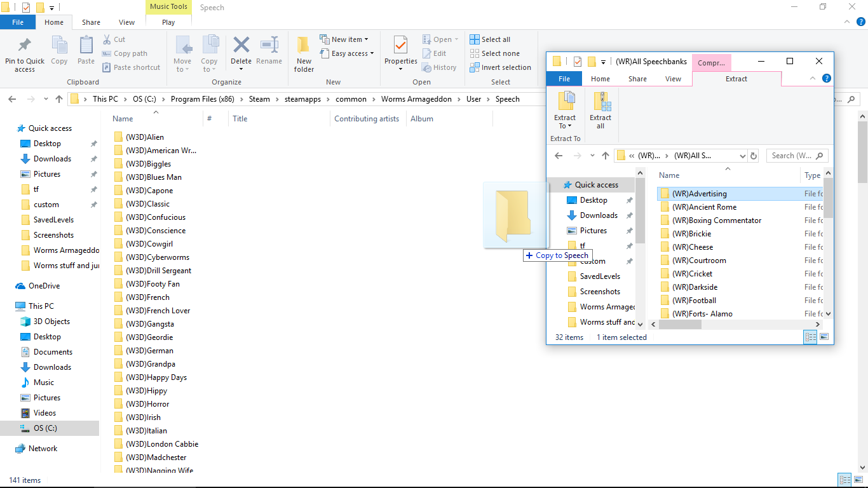Image resolution: width=868 pixels, height=488 pixels.
Task: Switch to the Share tab in speechbanks window
Action: (x=637, y=79)
